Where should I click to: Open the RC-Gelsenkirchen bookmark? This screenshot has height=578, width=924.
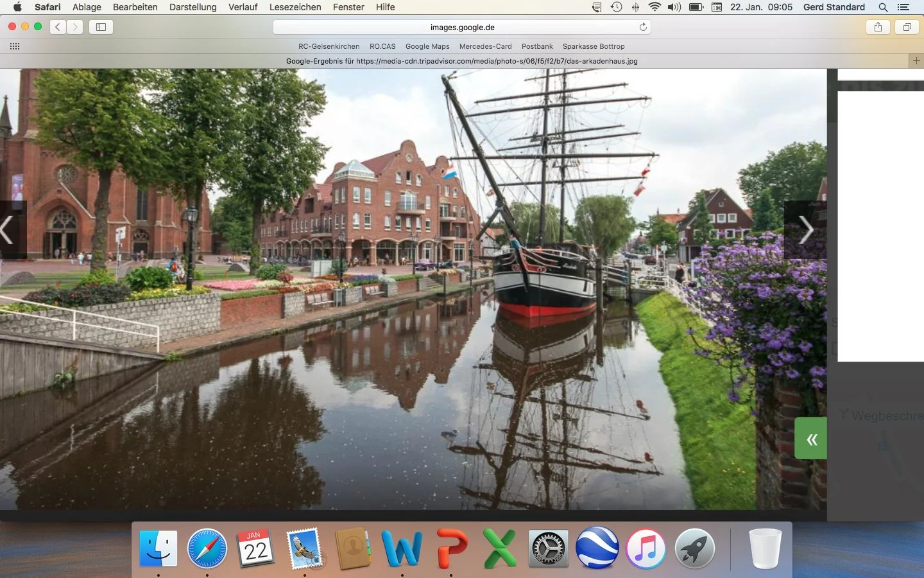(329, 46)
